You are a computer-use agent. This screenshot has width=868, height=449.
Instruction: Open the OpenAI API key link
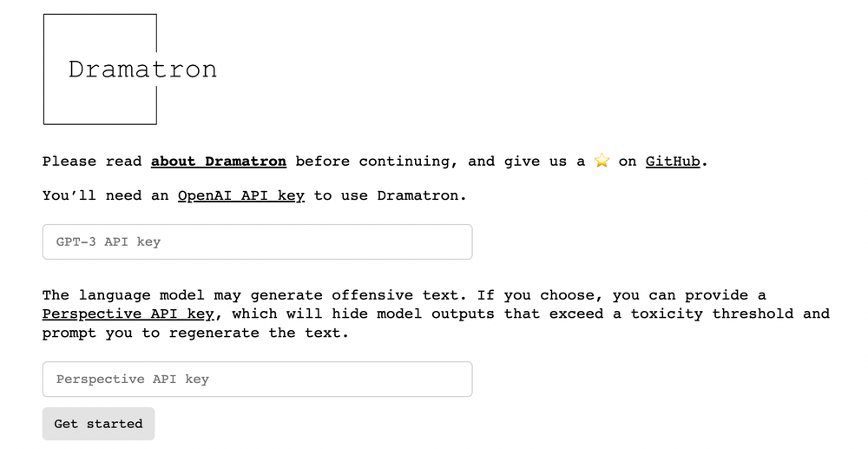pos(240,195)
